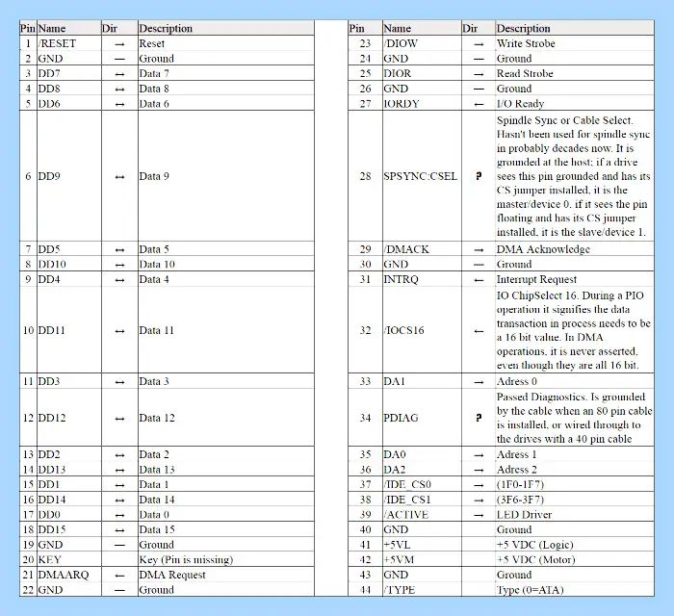Select the DD6 name cell

click(x=69, y=104)
